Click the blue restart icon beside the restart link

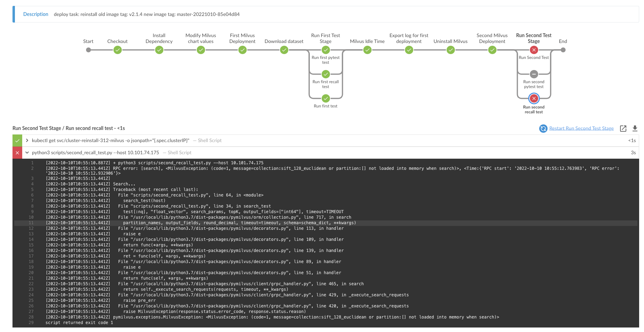pyautogui.click(x=543, y=128)
